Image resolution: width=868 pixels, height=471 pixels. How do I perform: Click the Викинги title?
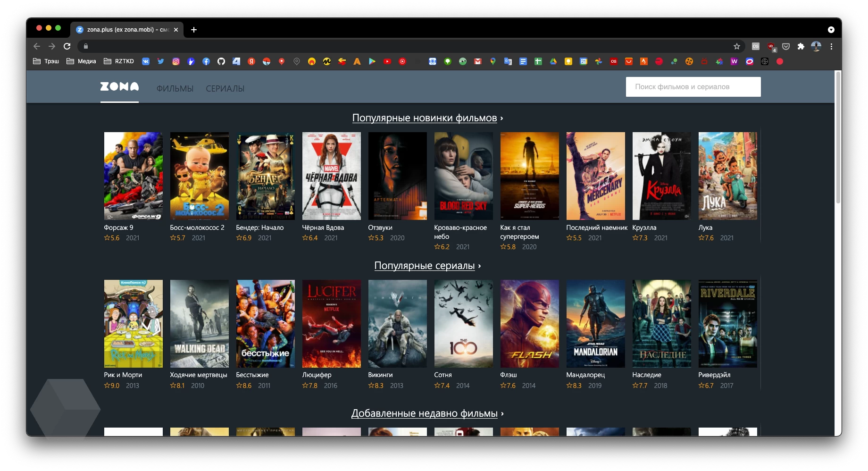point(380,375)
